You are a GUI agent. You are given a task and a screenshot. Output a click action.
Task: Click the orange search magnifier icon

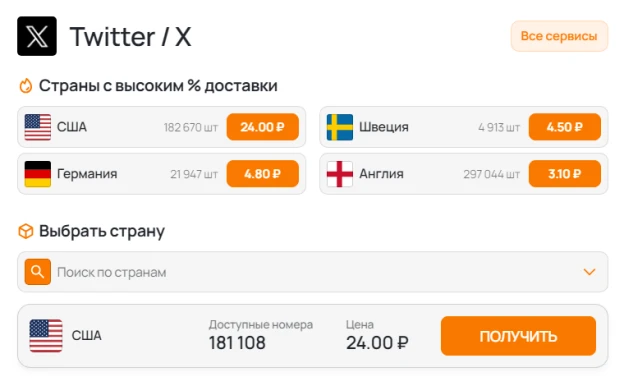coord(38,272)
